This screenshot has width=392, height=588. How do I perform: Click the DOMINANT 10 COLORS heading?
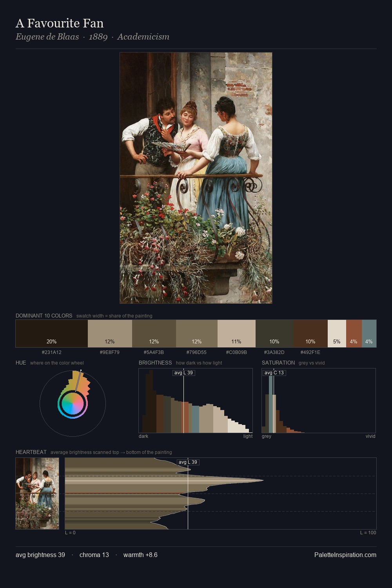[x=44, y=316]
